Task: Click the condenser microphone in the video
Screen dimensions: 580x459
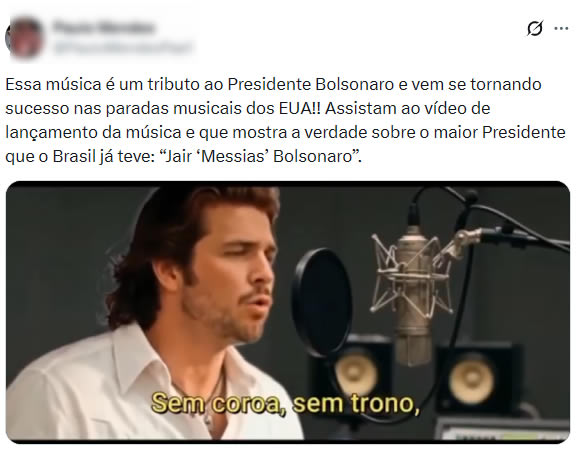Action: [413, 292]
